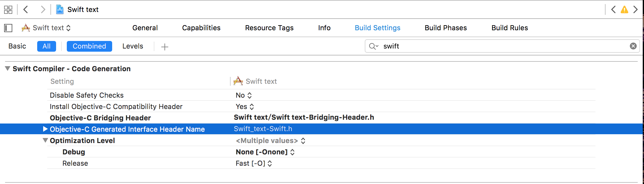Go back with the left chevron
Screen dimensions: 644x184
tap(26, 9)
